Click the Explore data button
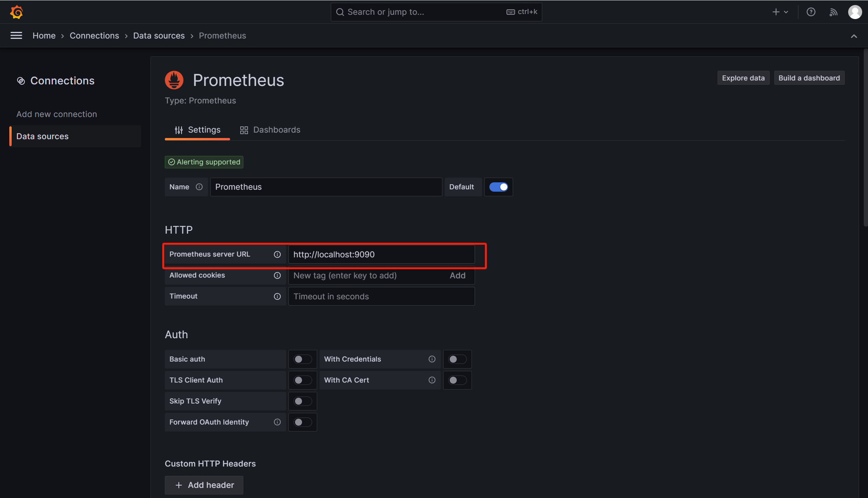 (x=743, y=78)
